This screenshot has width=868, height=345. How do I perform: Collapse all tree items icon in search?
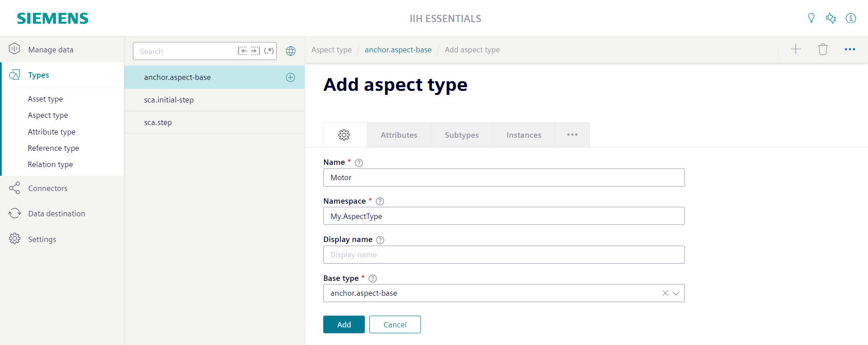pos(242,51)
